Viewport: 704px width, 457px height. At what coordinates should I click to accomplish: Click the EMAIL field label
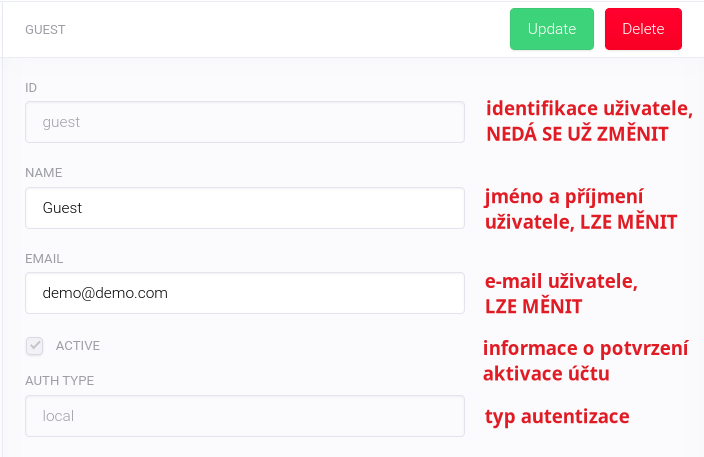(44, 258)
